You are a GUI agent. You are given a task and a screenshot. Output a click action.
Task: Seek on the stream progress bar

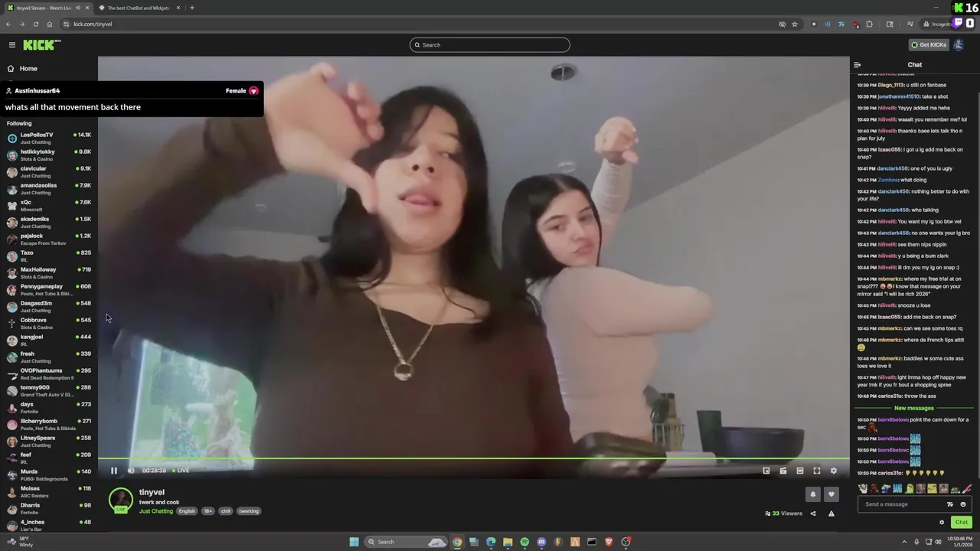pyautogui.click(x=473, y=459)
